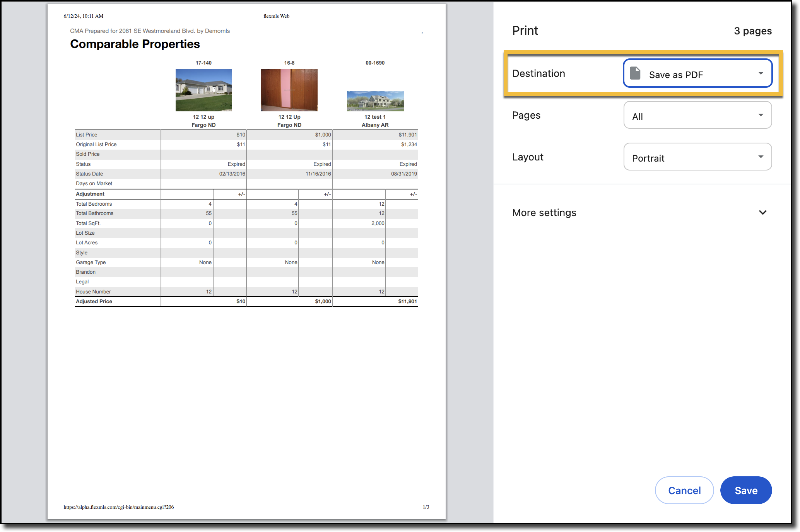Image resolution: width=800 pixels, height=532 pixels.
Task: Expand the More settings section
Action: [544, 212]
